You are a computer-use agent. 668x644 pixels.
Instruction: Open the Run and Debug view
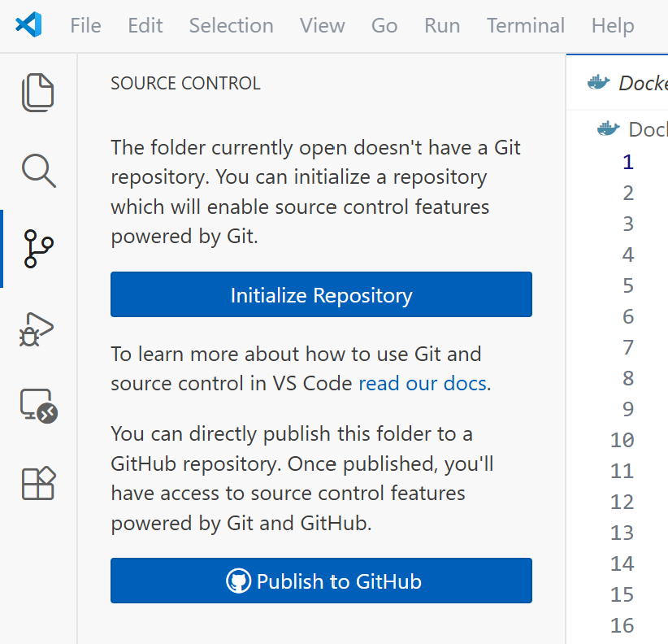37,329
